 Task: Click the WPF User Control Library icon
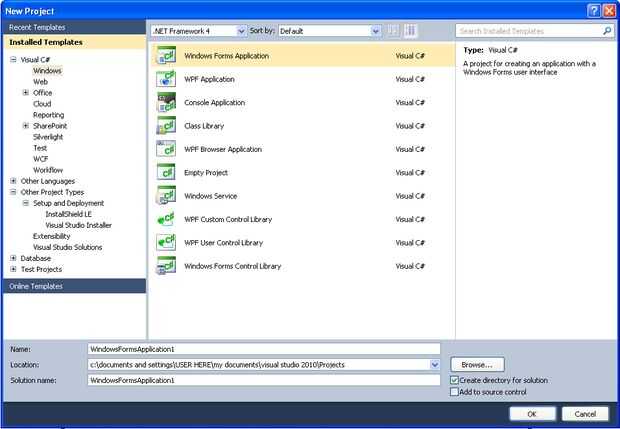[166, 242]
